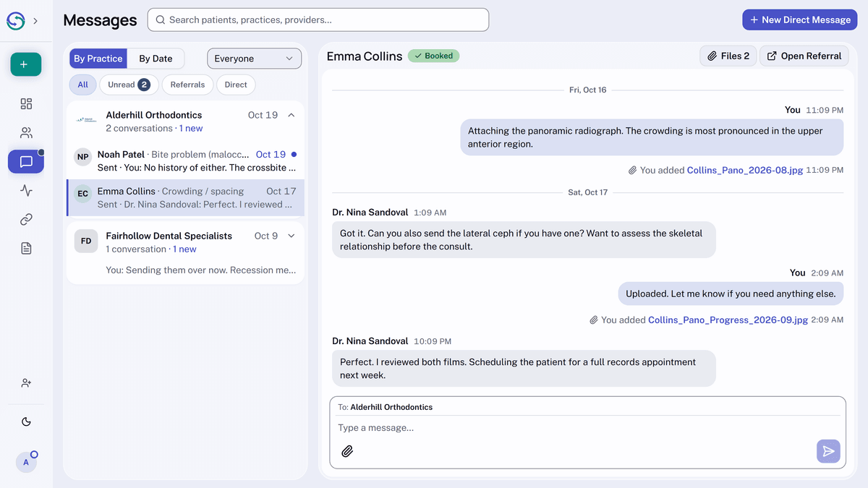Click the EC avatar for Emma Collins
Viewport: 868px width, 488px height.
point(83,194)
